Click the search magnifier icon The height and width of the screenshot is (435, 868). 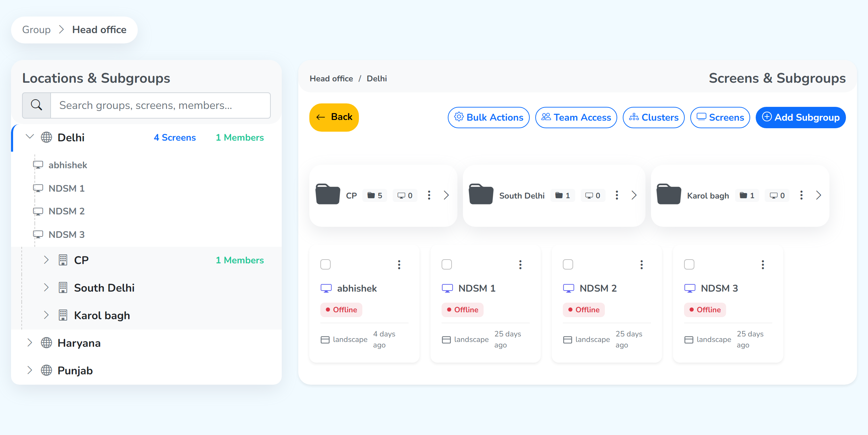[37, 105]
